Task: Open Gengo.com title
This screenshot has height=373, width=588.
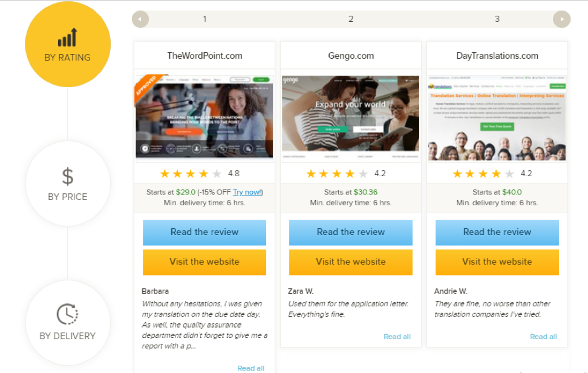Action: [351, 56]
